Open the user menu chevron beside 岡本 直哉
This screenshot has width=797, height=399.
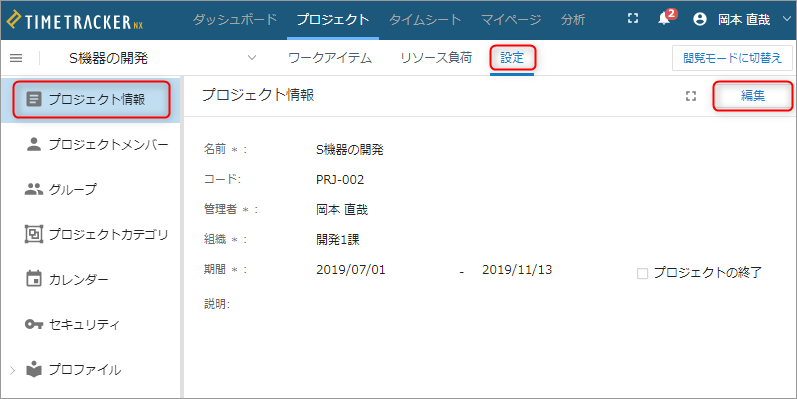click(x=787, y=19)
